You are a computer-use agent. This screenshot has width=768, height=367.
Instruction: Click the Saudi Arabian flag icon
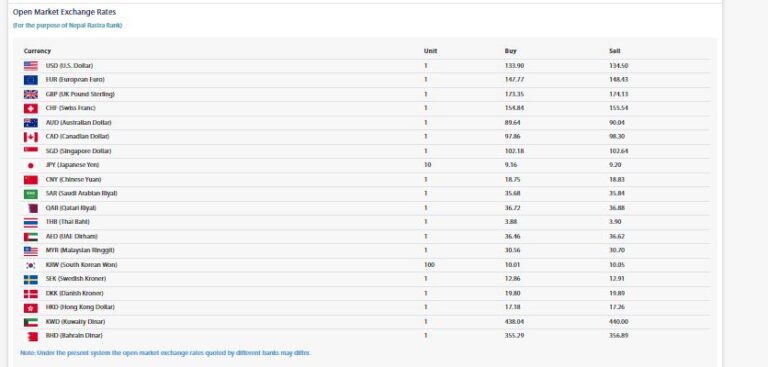pyautogui.click(x=30, y=194)
